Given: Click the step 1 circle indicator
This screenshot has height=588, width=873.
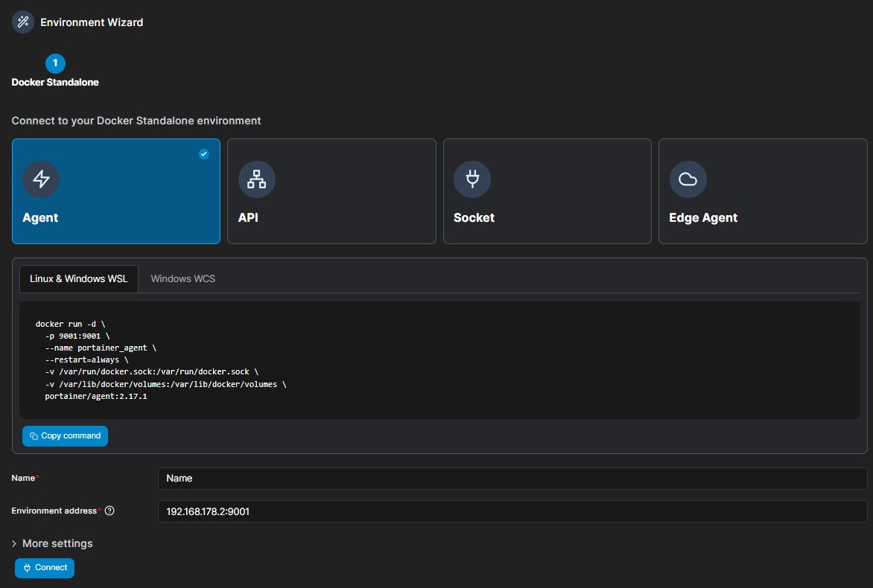Looking at the screenshot, I should (x=55, y=63).
